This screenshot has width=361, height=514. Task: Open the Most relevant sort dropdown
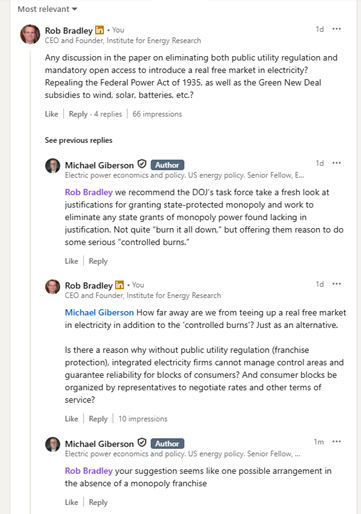[47, 9]
